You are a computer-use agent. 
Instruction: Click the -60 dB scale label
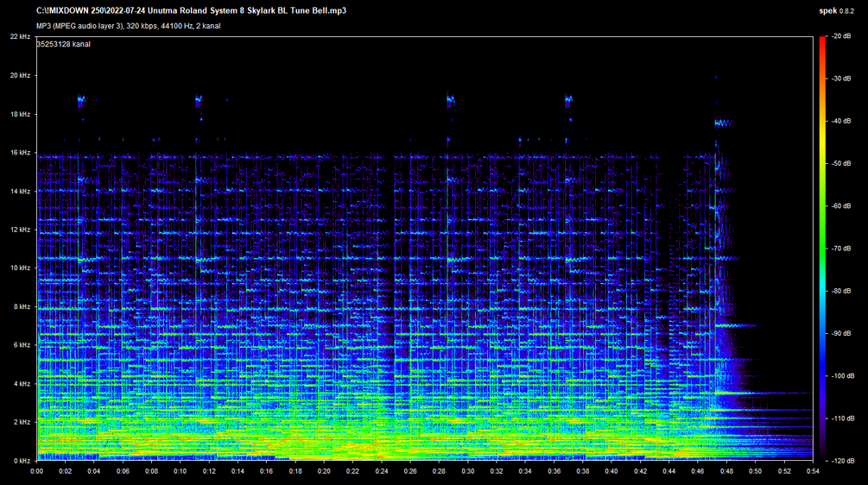[x=841, y=205]
